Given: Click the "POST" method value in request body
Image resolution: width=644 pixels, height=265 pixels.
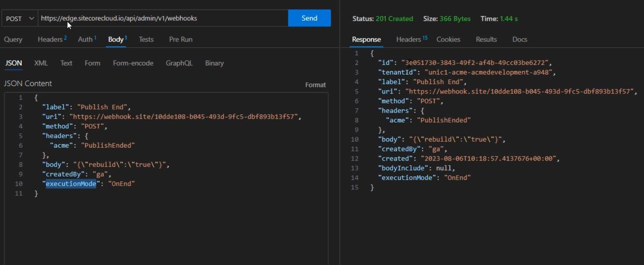Looking at the screenshot, I should pos(93,126).
